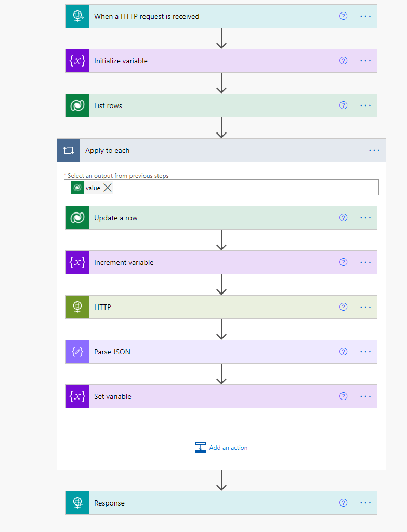Viewport: 407px width, 532px height.
Task: Click the Apply to each loop icon
Action: coord(69,150)
